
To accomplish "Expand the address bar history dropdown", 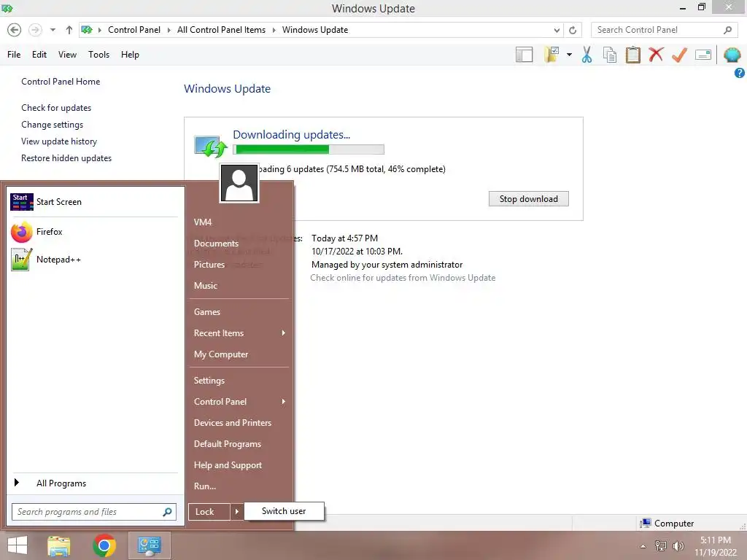I will pos(557,30).
